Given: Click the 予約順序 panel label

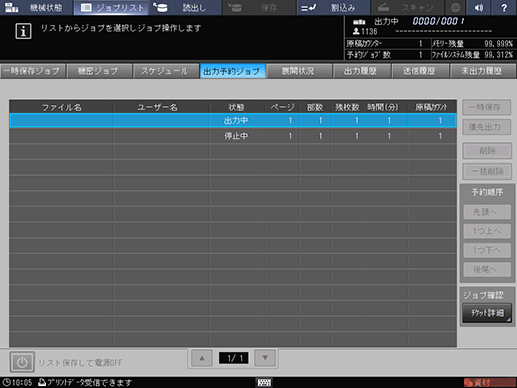Looking at the screenshot, I should click(487, 192).
